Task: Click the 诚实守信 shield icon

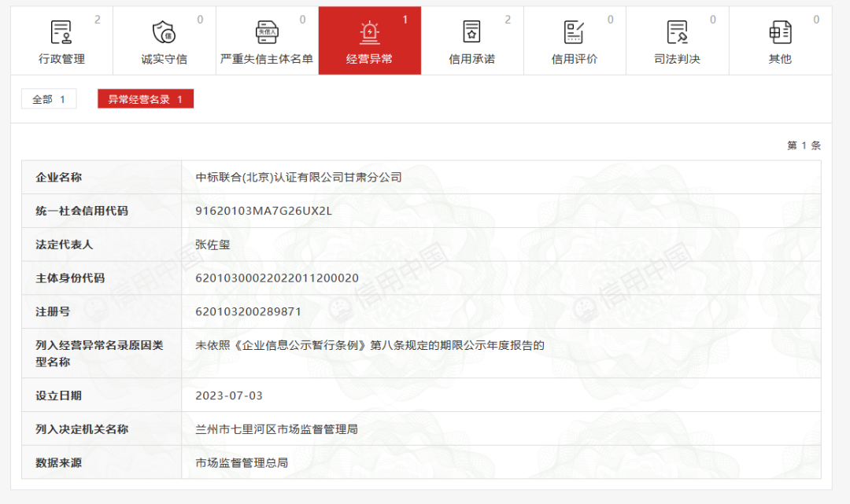Action: [164, 32]
